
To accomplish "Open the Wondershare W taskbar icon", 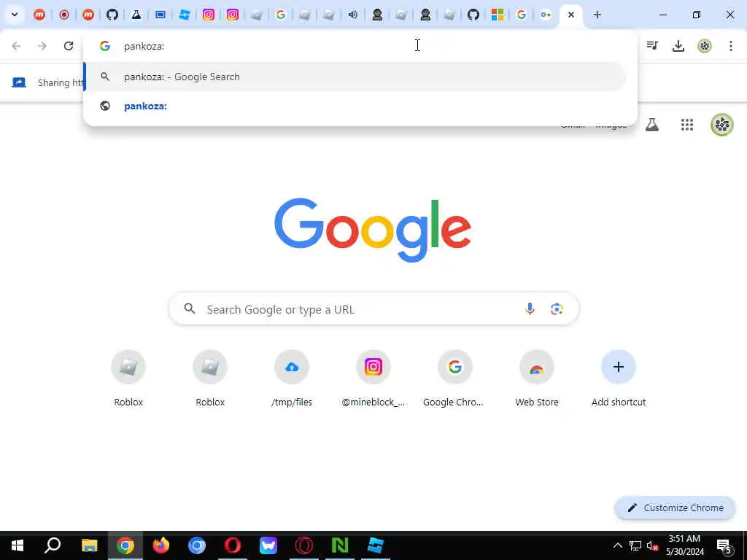I will point(268,545).
